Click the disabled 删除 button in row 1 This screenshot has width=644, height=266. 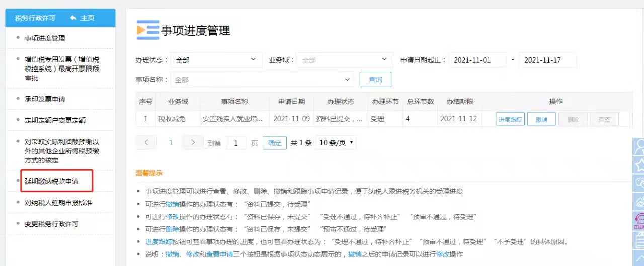click(573, 119)
